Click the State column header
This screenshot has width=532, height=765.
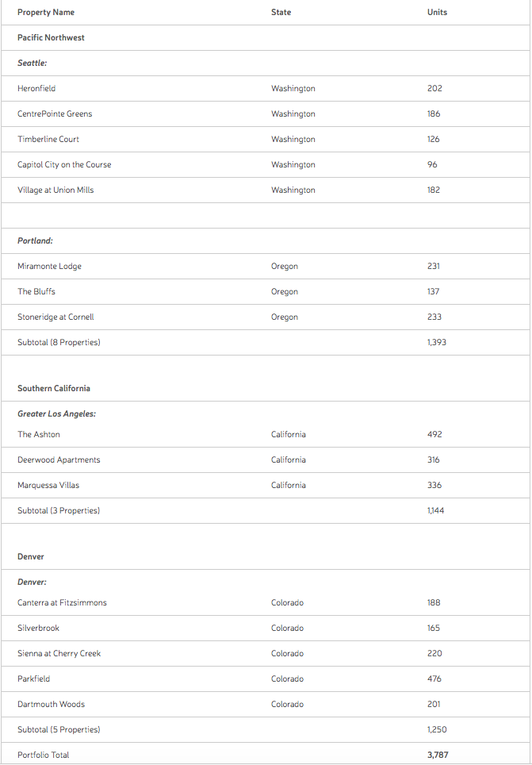(x=281, y=13)
